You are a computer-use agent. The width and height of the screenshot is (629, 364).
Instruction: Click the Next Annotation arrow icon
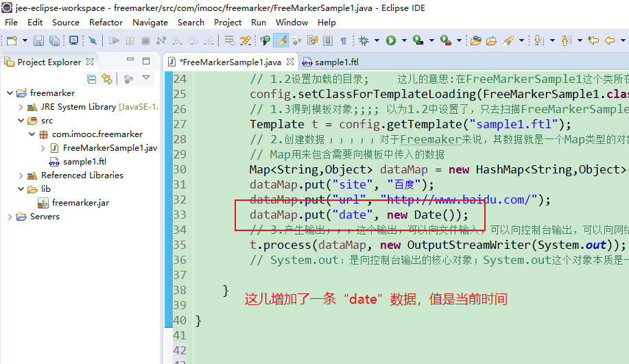click(539, 40)
